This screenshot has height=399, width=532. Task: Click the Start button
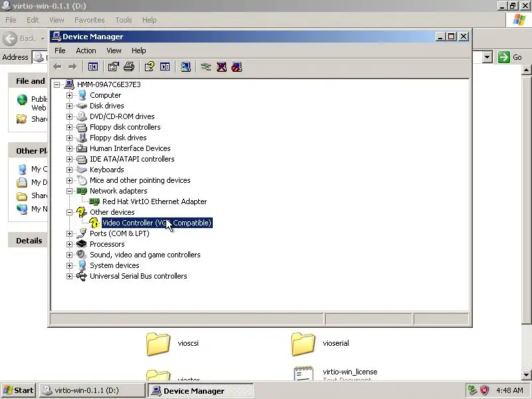click(x=19, y=390)
